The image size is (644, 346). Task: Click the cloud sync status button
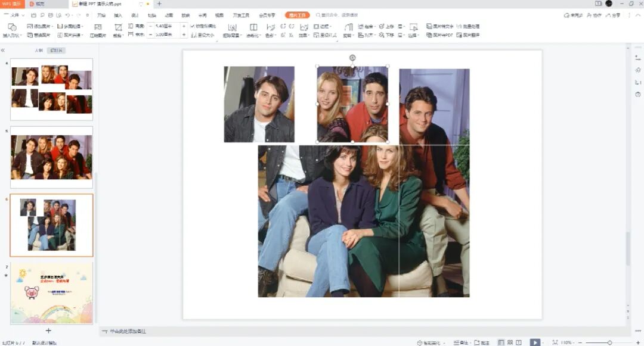574,15
